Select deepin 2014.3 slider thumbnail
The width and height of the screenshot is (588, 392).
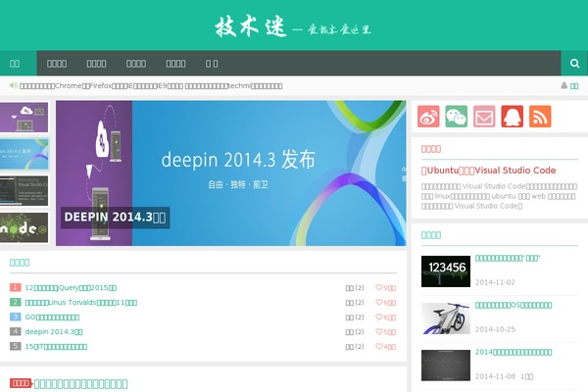tap(24, 154)
